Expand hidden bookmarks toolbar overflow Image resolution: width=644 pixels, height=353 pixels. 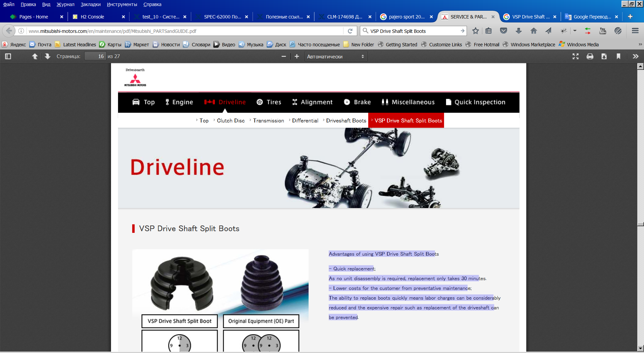[640, 44]
